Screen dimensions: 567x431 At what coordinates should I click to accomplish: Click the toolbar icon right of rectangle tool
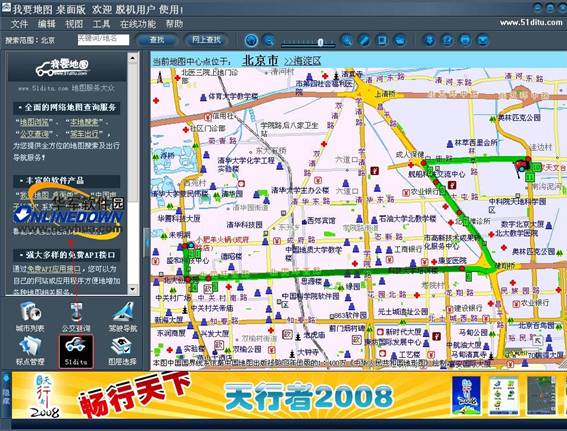(x=400, y=40)
